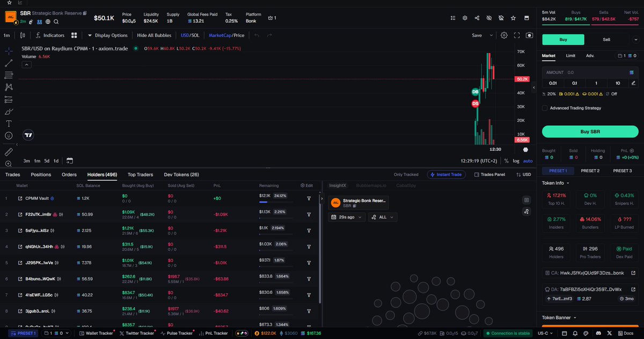Open the 29s ago time dropdown

pyautogui.click(x=347, y=217)
